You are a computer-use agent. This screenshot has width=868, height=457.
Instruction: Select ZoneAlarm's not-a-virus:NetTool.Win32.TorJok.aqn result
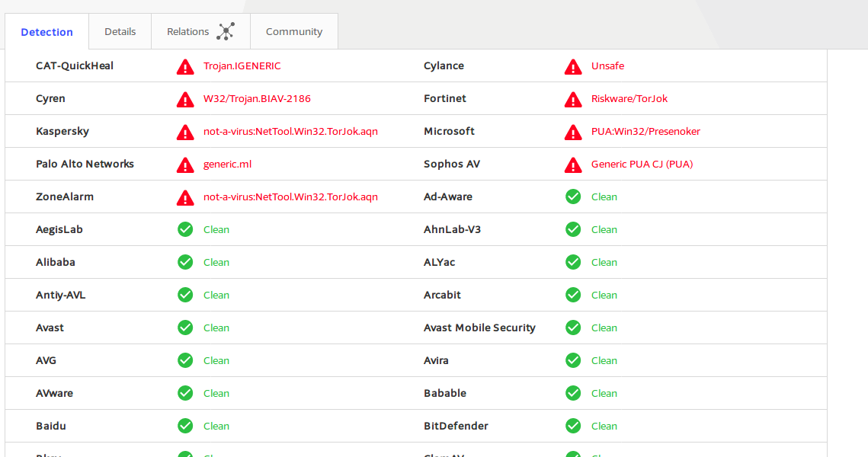pos(290,197)
